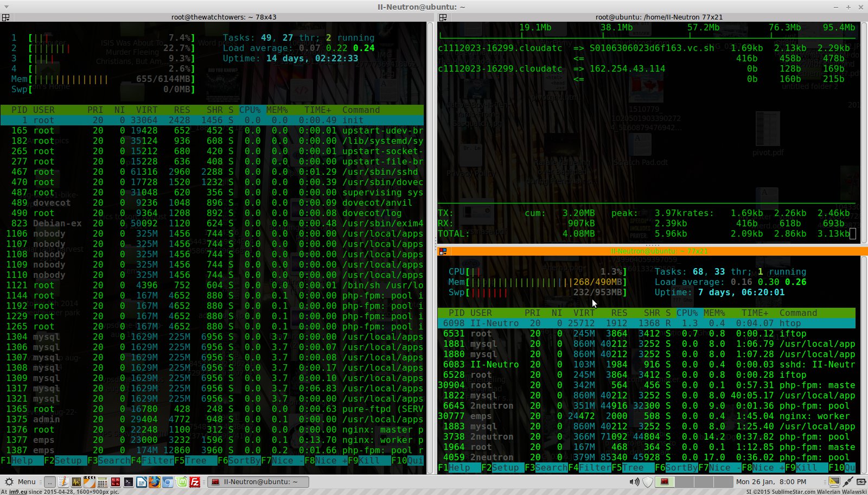Sort by VIRT header in the left htop pane
868x495 pixels.
click(x=146, y=110)
